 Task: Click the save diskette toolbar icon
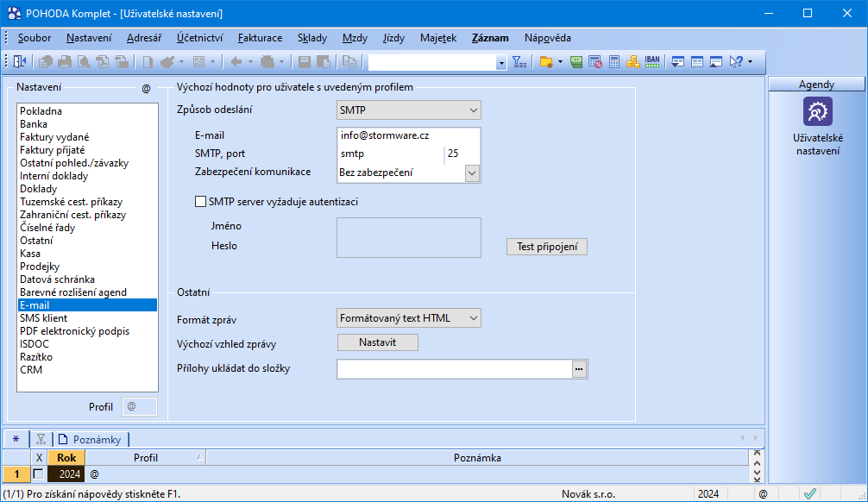[x=305, y=61]
